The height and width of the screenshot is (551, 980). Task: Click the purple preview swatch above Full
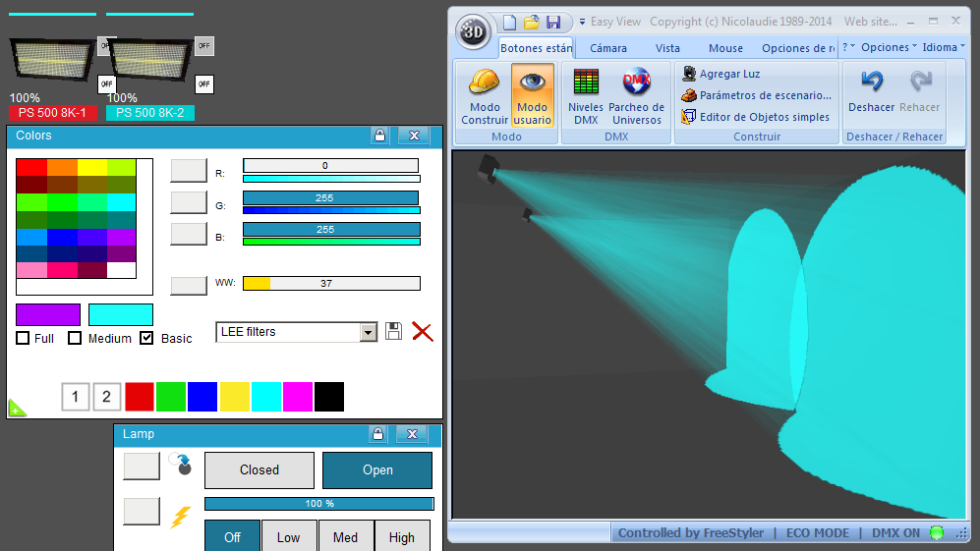48,314
